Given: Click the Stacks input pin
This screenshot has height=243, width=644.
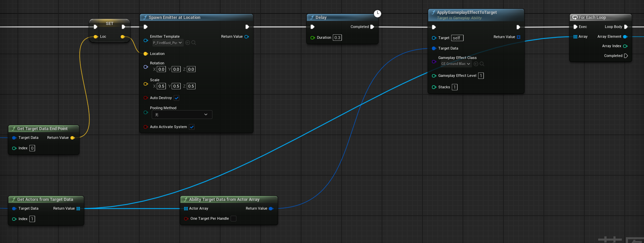Looking at the screenshot, I should [434, 87].
